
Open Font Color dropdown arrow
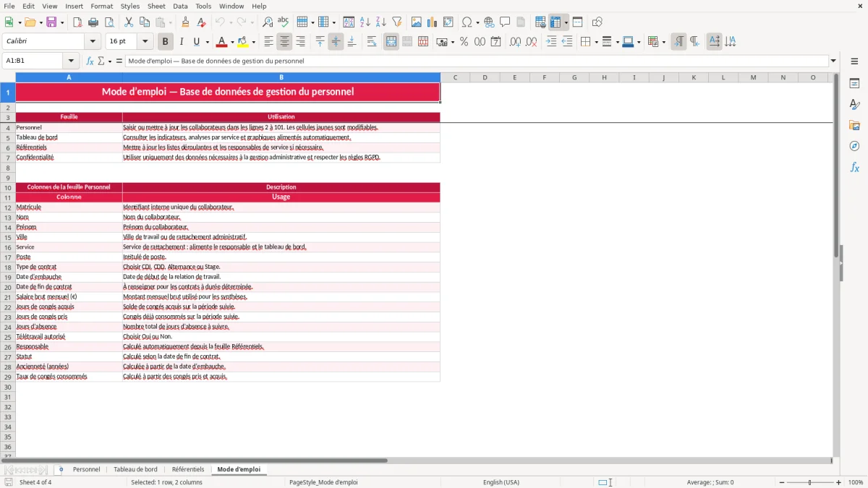tap(232, 42)
